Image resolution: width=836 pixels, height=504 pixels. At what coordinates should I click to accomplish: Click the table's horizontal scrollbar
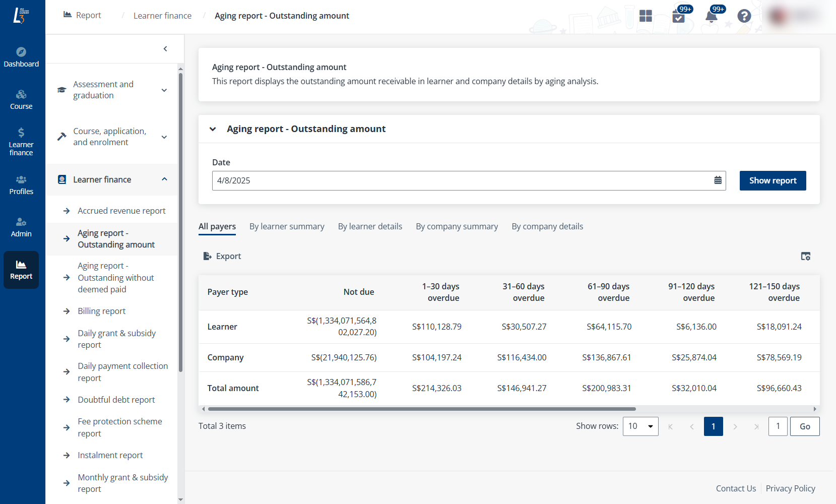(x=421, y=409)
